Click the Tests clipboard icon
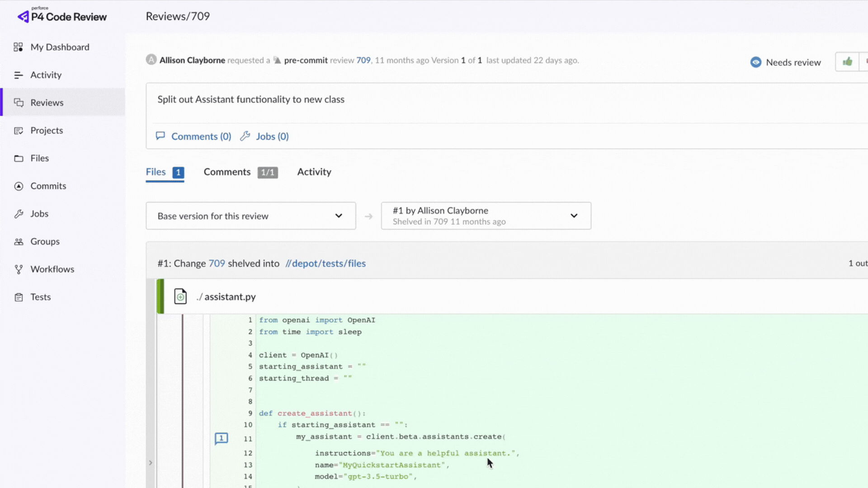 point(19,297)
